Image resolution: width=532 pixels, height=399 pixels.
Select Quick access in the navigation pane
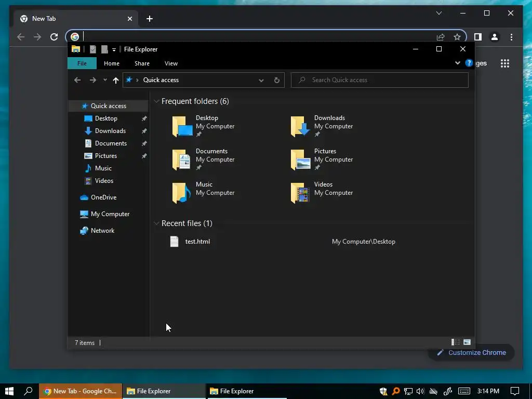click(x=108, y=106)
